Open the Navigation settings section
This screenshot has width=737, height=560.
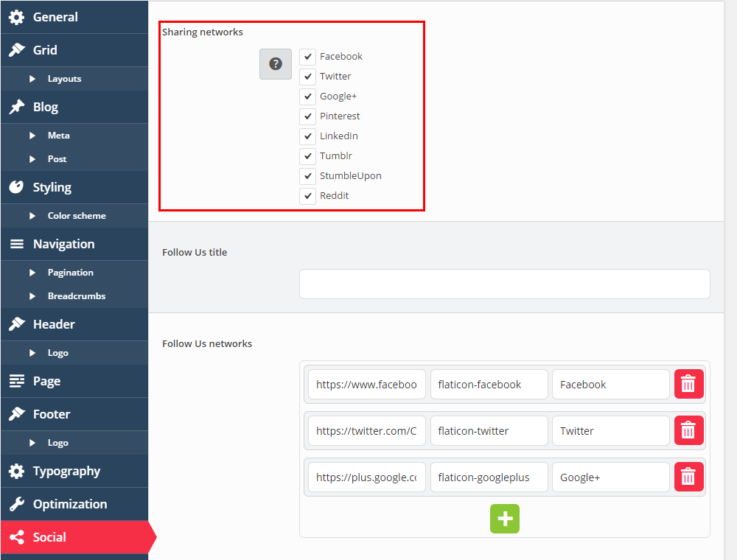[63, 244]
